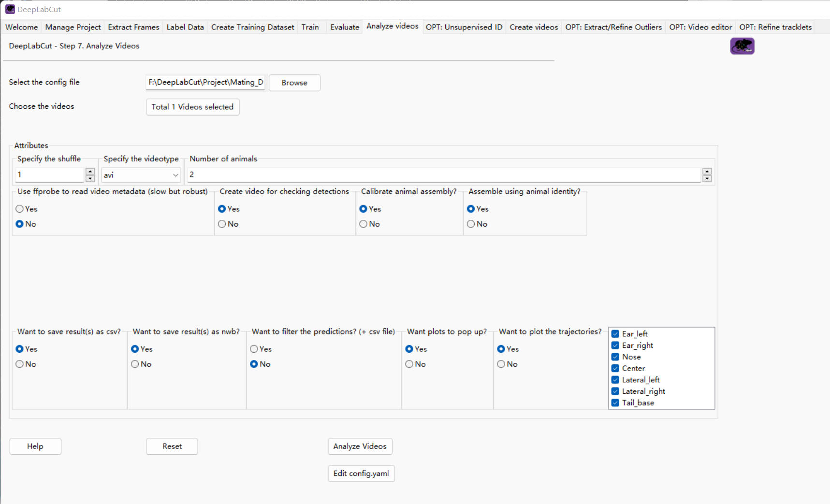830x504 pixels.
Task: Decrease number of animals with down arrow
Action: click(707, 178)
